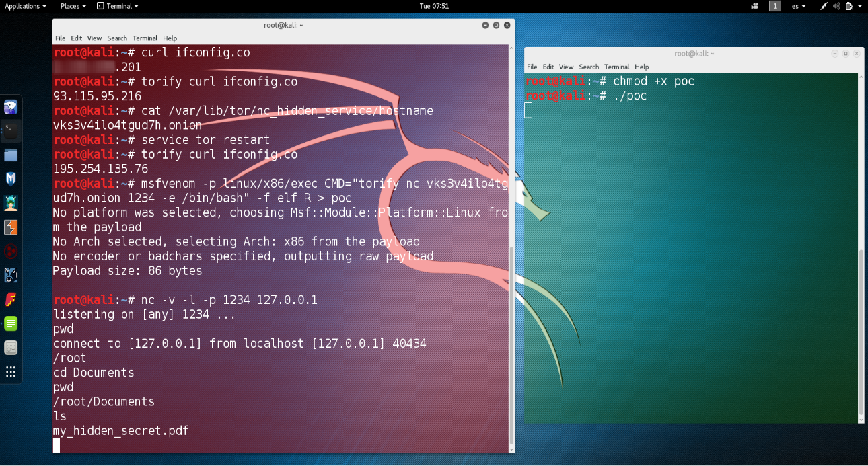Open Burp Suite icon in the dock

click(11, 227)
